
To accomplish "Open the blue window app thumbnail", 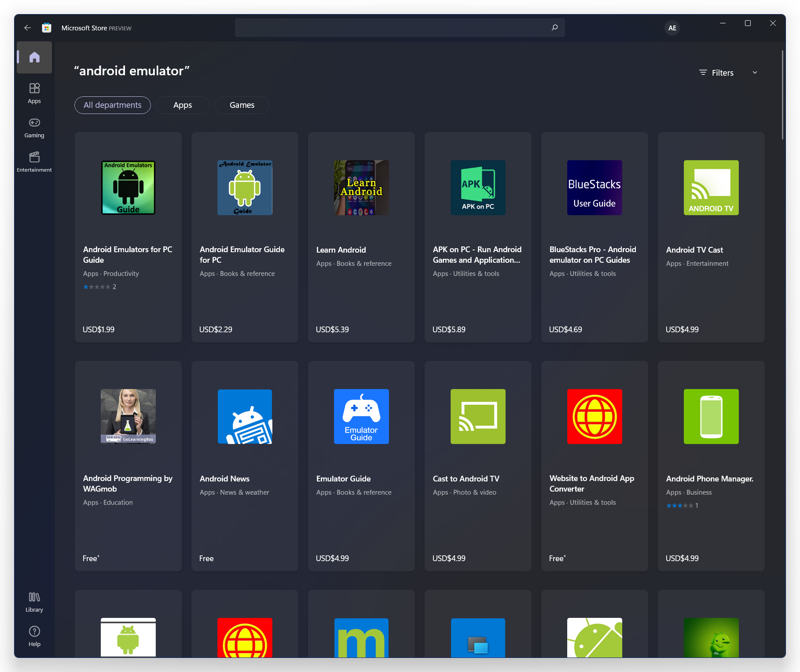I will click(x=478, y=638).
